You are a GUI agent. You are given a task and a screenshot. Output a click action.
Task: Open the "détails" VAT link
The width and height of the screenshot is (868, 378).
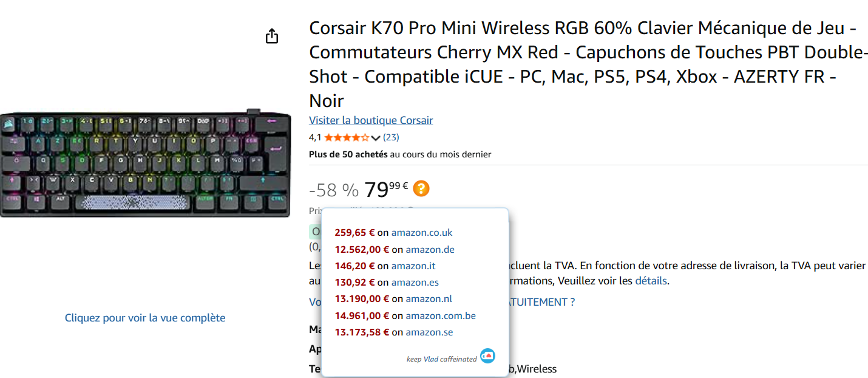[x=651, y=281]
